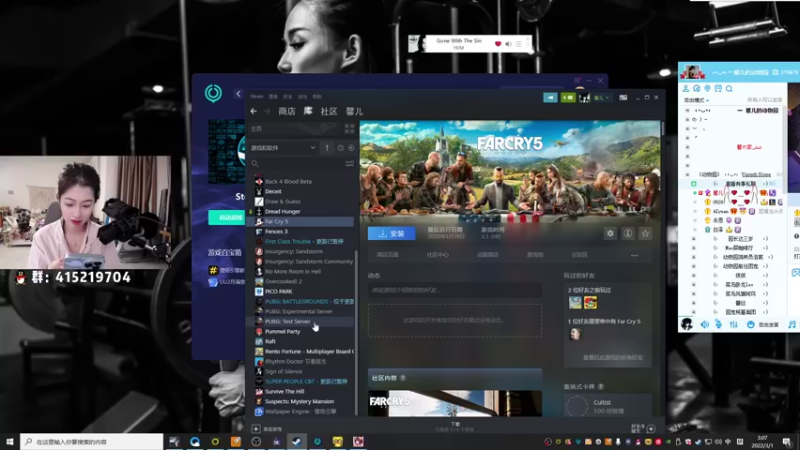Click the microphone icon in chat bottom bar
Viewport: 800px width, 450px height.
tap(718, 324)
